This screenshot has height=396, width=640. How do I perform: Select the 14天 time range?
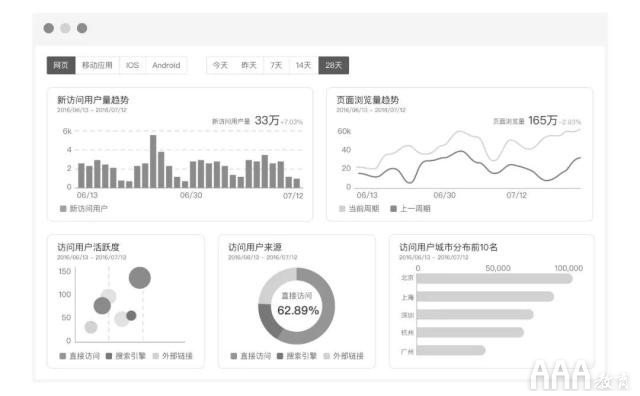click(x=304, y=65)
